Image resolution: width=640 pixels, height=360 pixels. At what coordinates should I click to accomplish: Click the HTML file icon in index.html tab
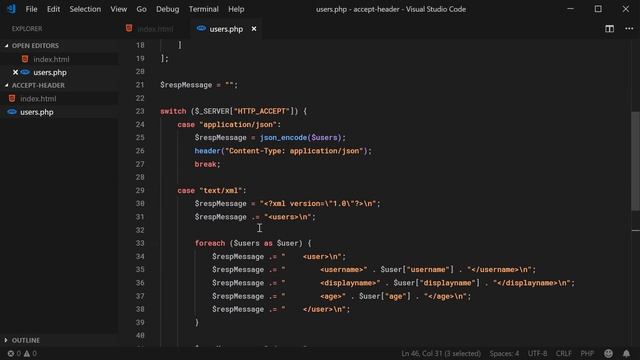(129, 28)
